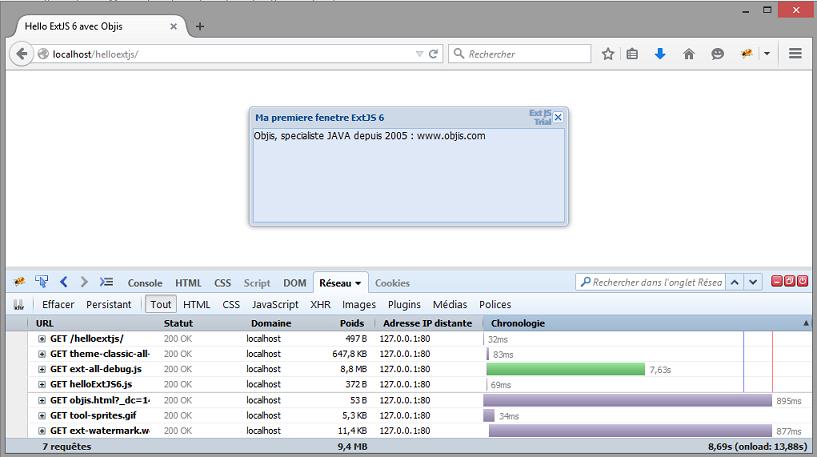This screenshot has height=457, width=817.
Task: Toggle the XHR break icon
Action: click(x=19, y=304)
